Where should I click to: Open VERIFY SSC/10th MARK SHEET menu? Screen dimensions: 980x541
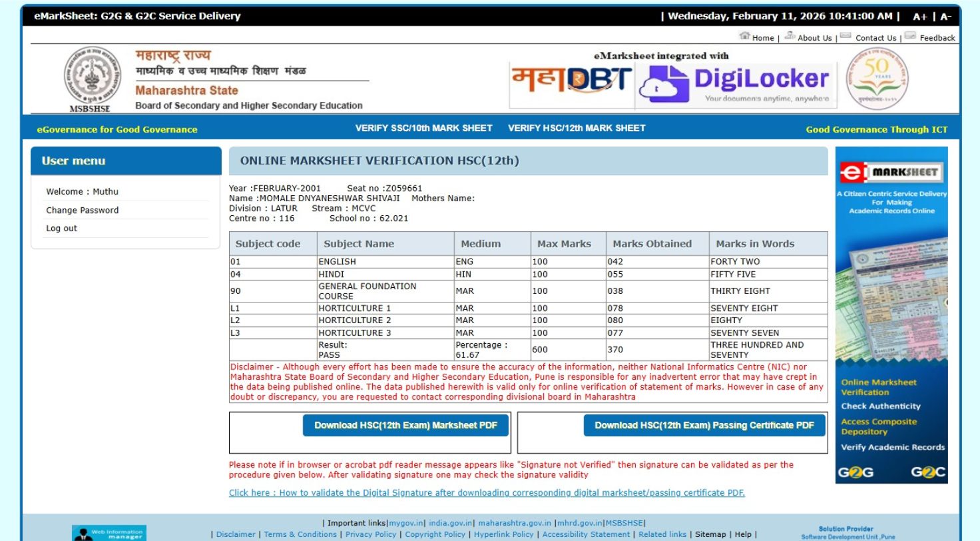click(x=423, y=129)
